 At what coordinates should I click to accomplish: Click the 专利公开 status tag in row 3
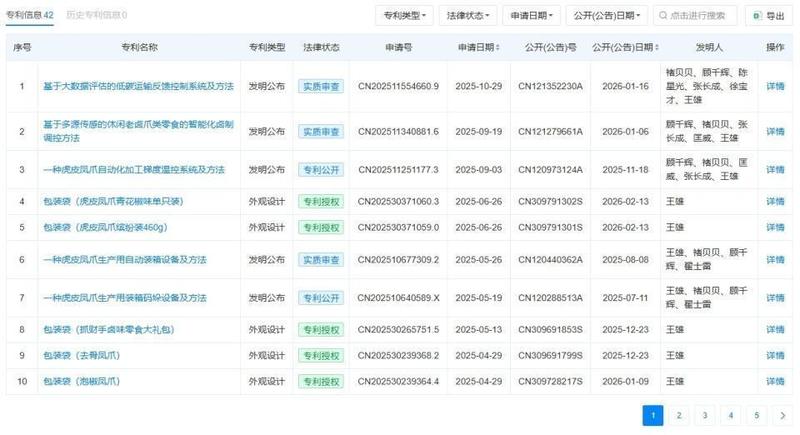(x=321, y=169)
